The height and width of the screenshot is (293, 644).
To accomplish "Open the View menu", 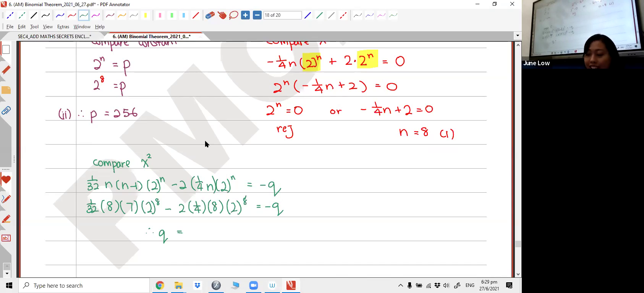I will (x=48, y=27).
